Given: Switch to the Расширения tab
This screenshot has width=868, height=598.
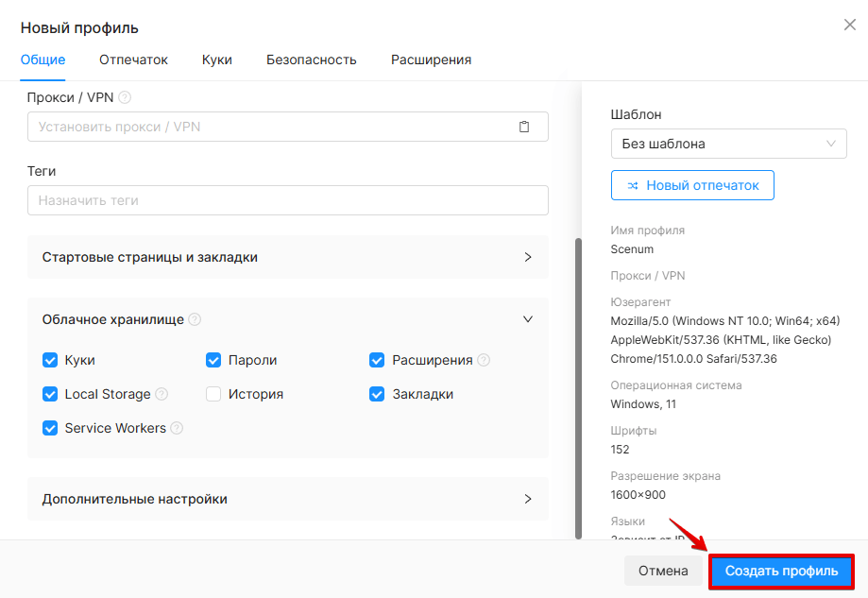Looking at the screenshot, I should click(432, 60).
